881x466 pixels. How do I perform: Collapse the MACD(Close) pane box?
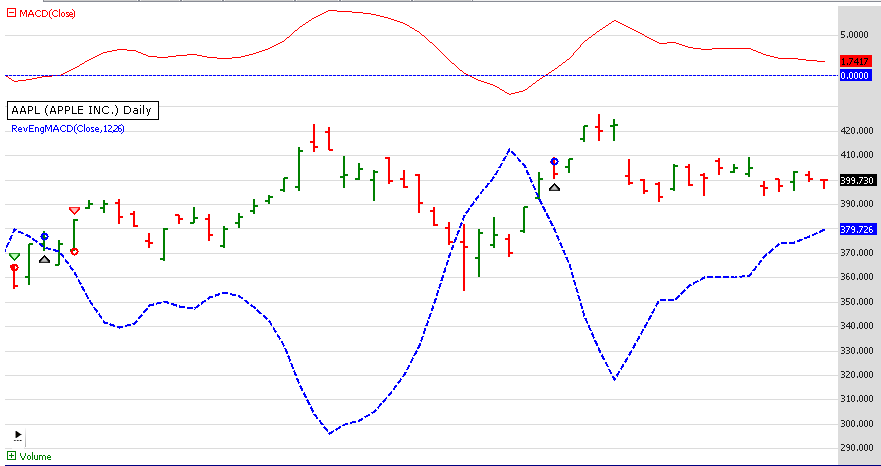click(11, 14)
